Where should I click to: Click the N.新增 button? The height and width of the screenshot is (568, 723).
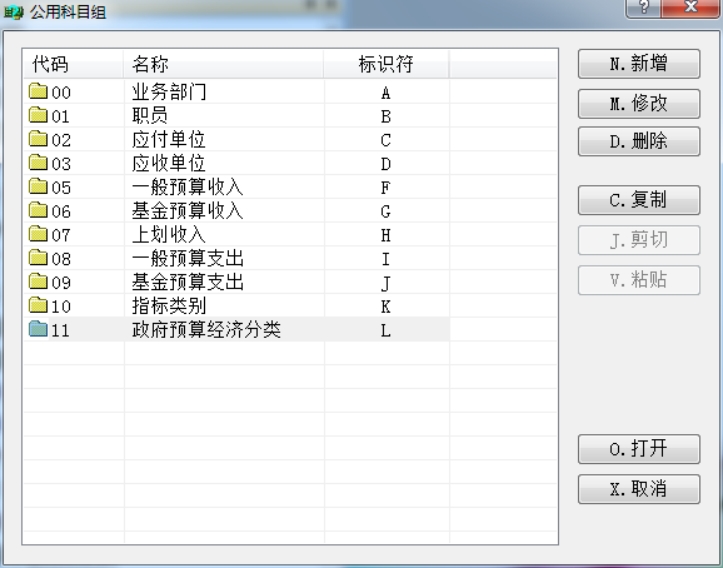coord(639,64)
